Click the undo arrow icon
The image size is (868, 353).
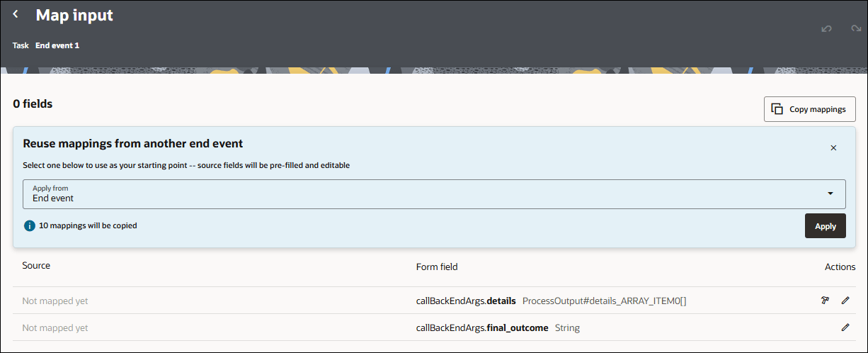[826, 29]
